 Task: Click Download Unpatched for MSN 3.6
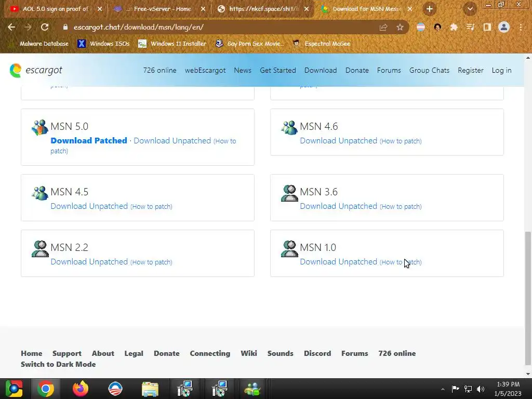pyautogui.click(x=339, y=206)
